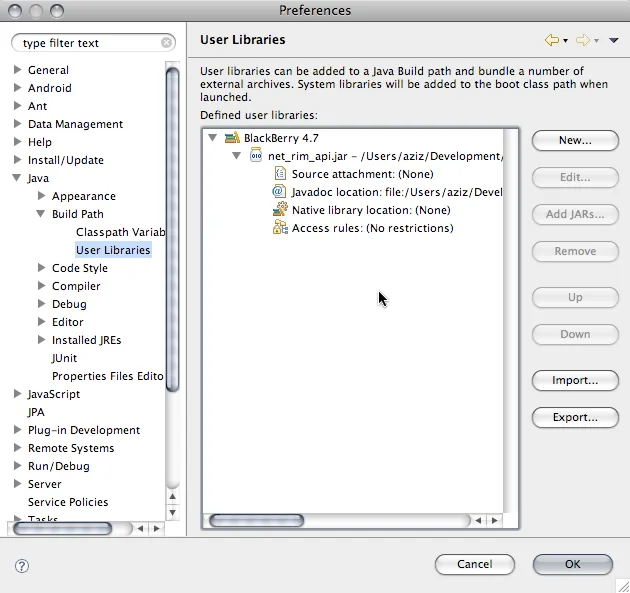630x593 pixels.
Task: Click the library list scroll right arrow
Action: coord(495,521)
